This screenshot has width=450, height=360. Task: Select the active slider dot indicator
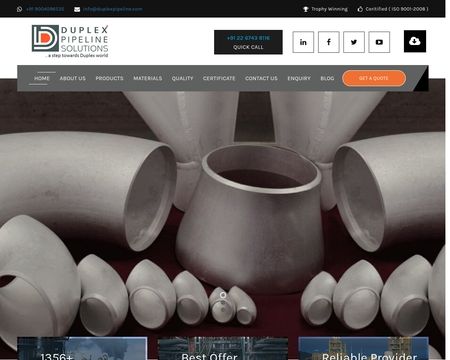pyautogui.click(x=223, y=295)
